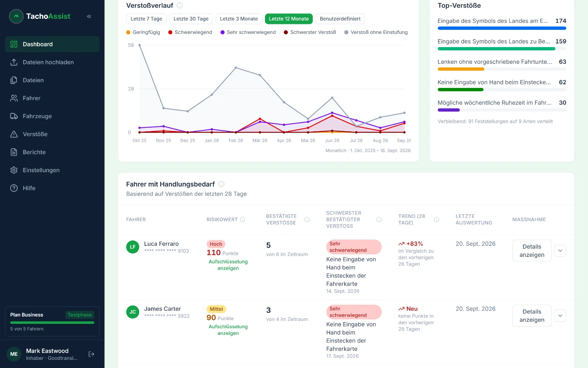Viewport: 588px width, 368px height.
Task: Click the Einstellungen gear icon
Action: click(x=14, y=170)
